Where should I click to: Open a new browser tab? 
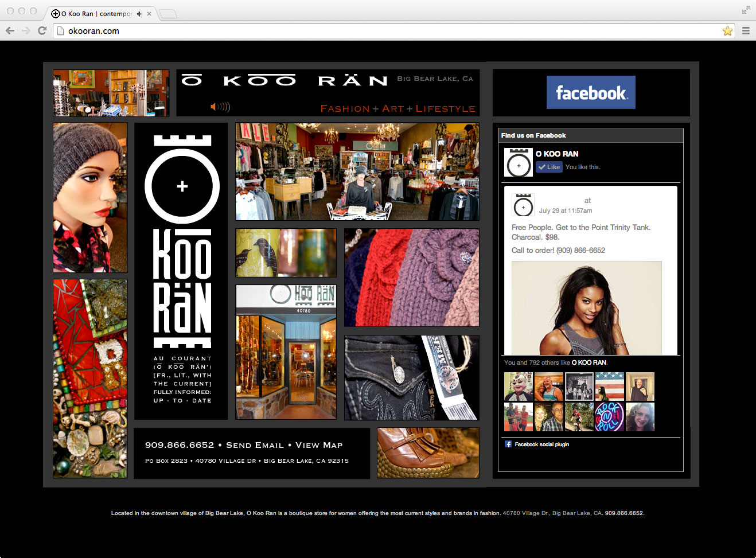(x=167, y=14)
